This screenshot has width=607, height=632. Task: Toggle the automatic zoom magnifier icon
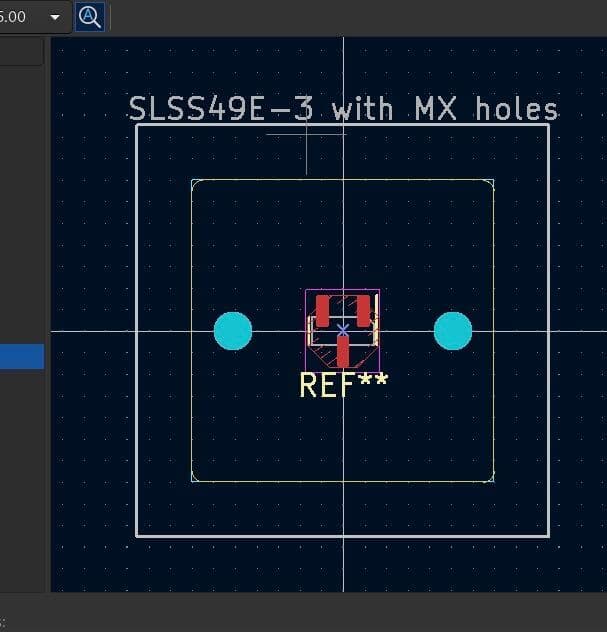coord(90,17)
